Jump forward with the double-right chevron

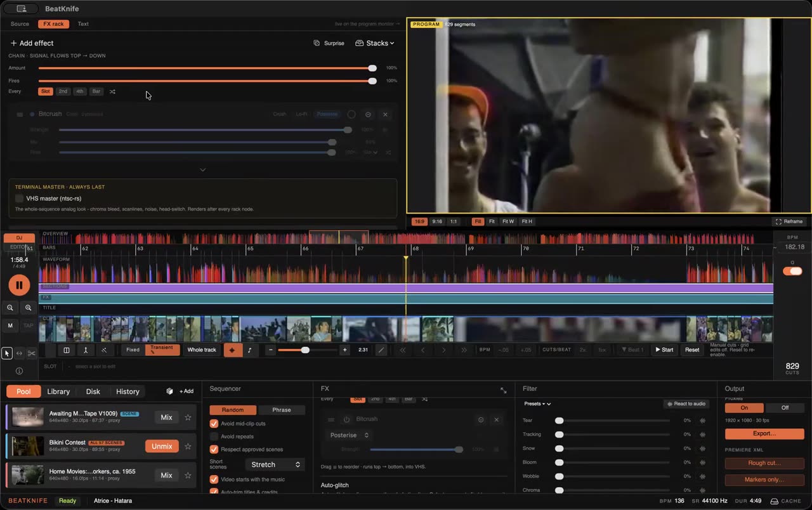coord(464,350)
